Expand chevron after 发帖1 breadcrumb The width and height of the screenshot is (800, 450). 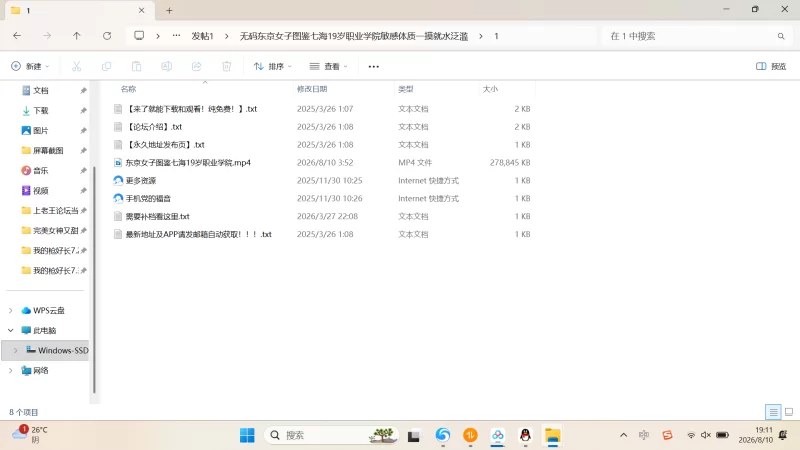(227, 36)
